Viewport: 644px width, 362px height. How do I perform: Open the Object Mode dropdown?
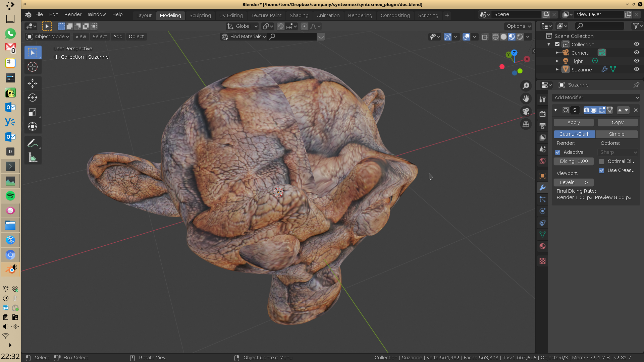pos(48,37)
